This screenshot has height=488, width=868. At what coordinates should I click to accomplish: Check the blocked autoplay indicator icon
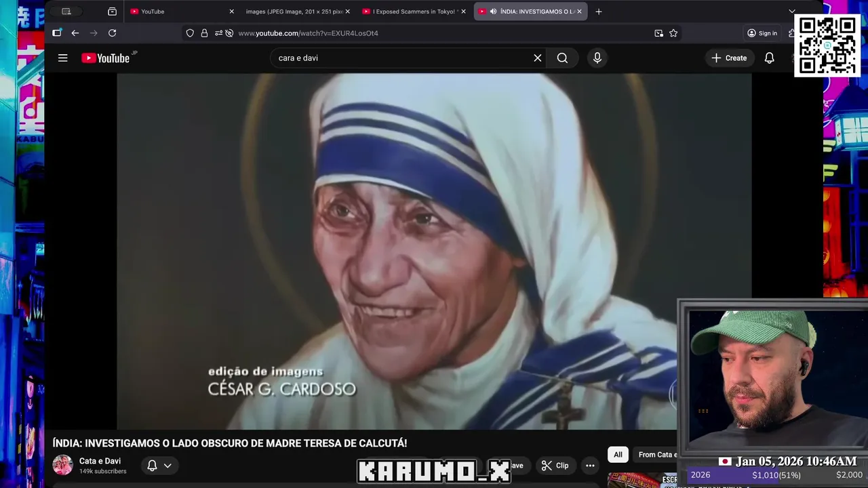pos(229,33)
